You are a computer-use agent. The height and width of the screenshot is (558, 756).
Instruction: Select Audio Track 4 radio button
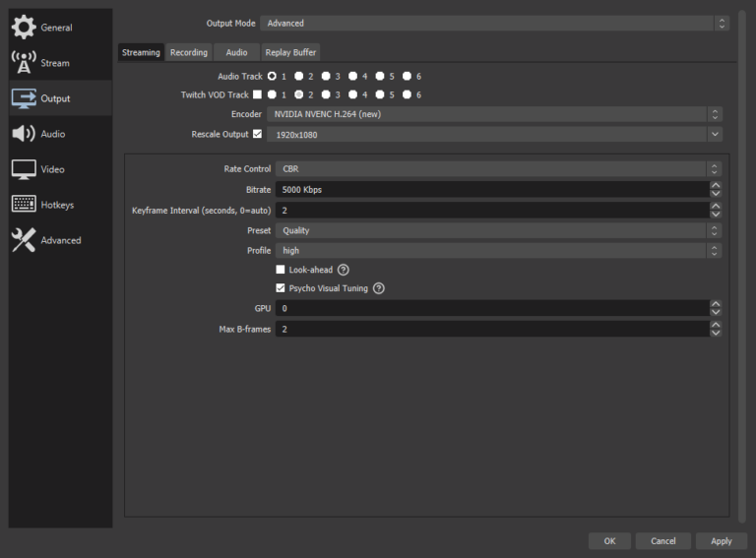pyautogui.click(x=353, y=76)
